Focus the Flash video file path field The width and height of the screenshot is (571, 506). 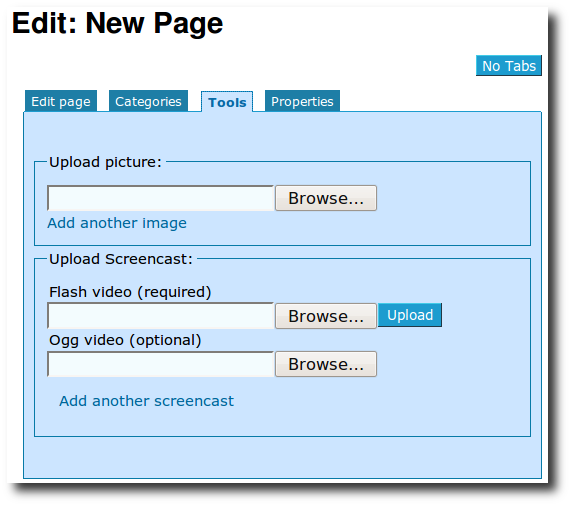161,316
